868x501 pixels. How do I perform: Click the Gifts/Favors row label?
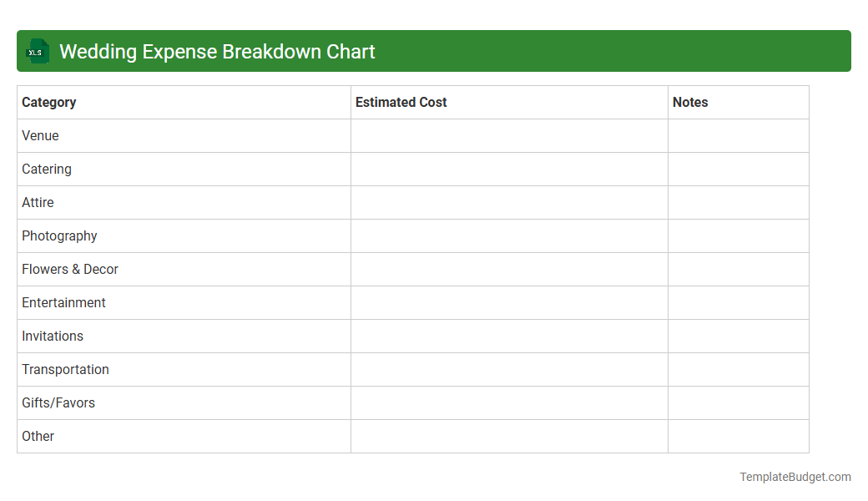(58, 402)
